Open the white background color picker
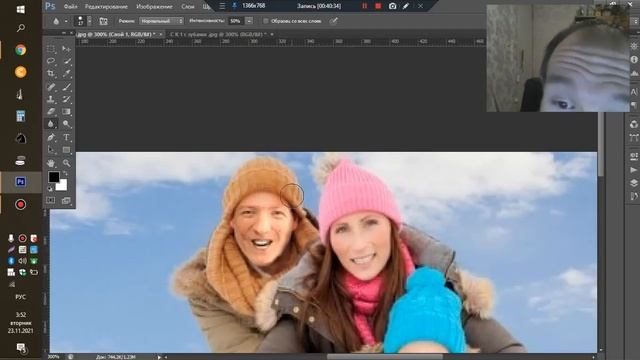 click(62, 186)
